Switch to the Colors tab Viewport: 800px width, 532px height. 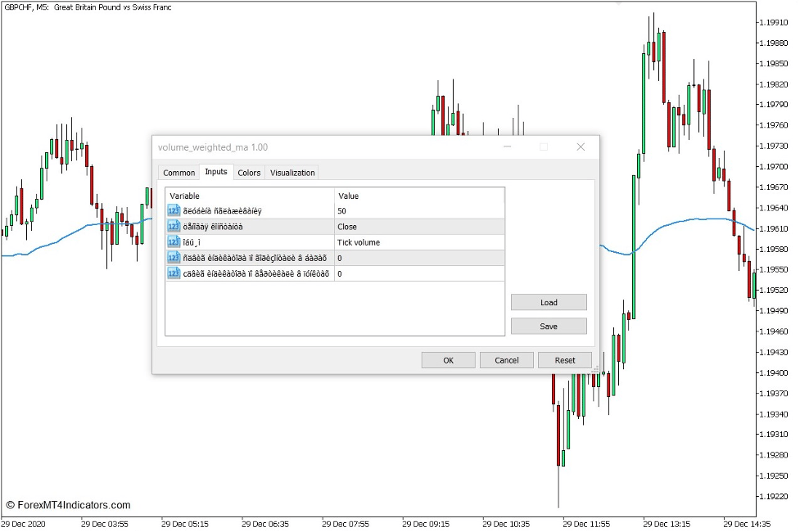[250, 173]
